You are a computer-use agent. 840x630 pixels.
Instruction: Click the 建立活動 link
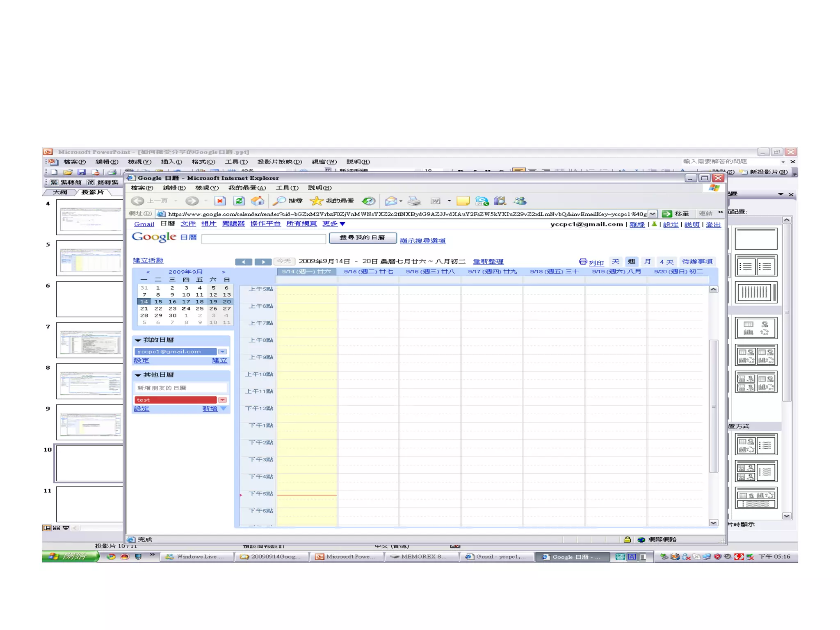(x=148, y=260)
